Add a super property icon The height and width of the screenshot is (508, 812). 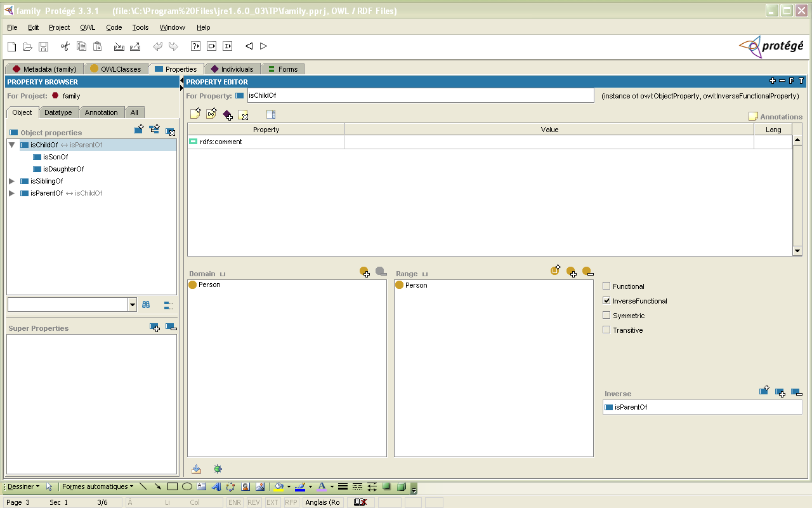(x=155, y=327)
